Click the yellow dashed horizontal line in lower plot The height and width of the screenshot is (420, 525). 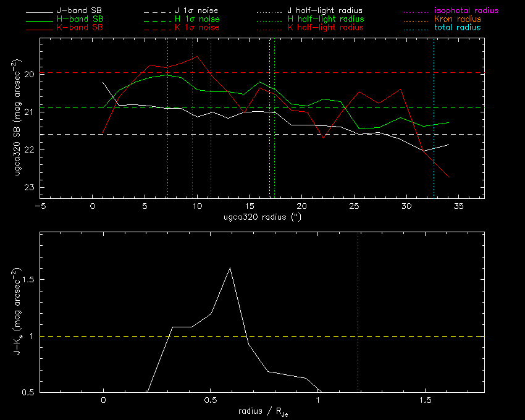tap(401, 337)
